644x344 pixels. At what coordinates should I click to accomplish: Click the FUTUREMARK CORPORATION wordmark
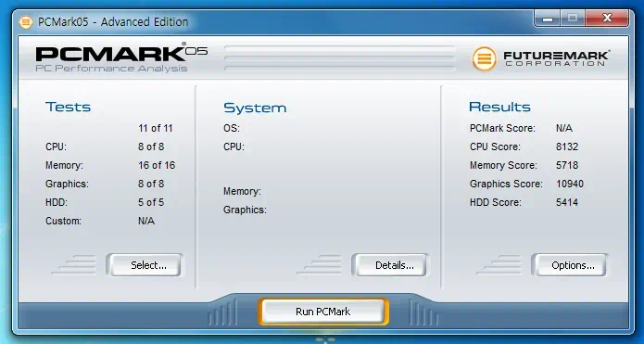click(557, 58)
